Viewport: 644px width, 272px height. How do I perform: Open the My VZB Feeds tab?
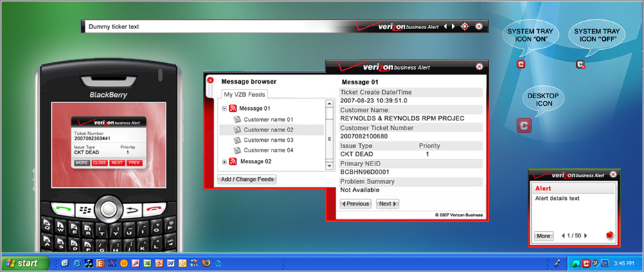(x=244, y=94)
